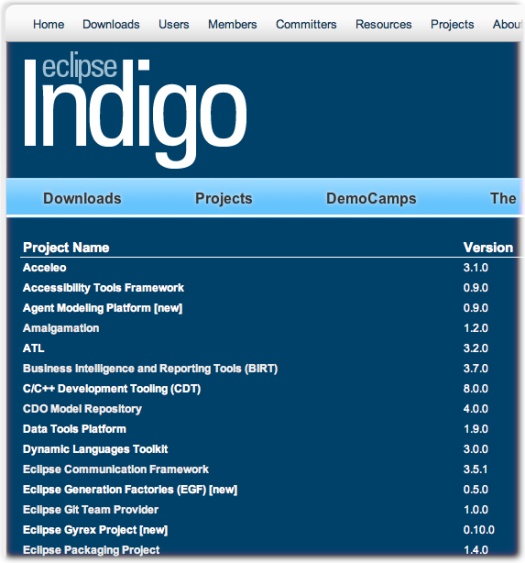Open the BIRT project link
The height and width of the screenshot is (563, 525).
[x=150, y=368]
